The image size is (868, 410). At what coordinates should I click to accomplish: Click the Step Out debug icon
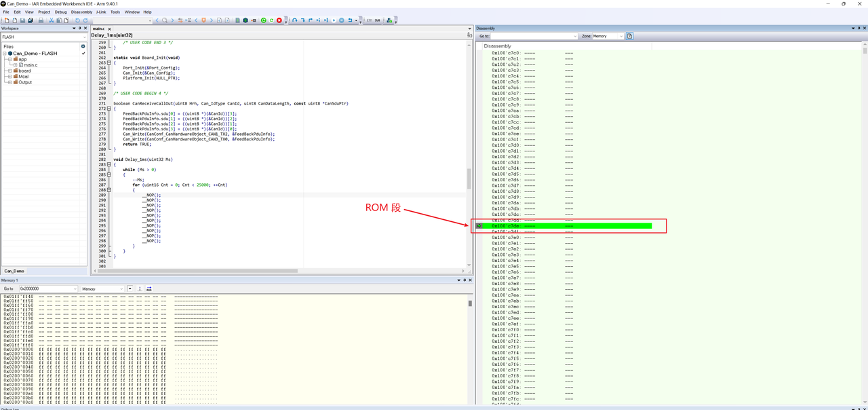tap(311, 20)
